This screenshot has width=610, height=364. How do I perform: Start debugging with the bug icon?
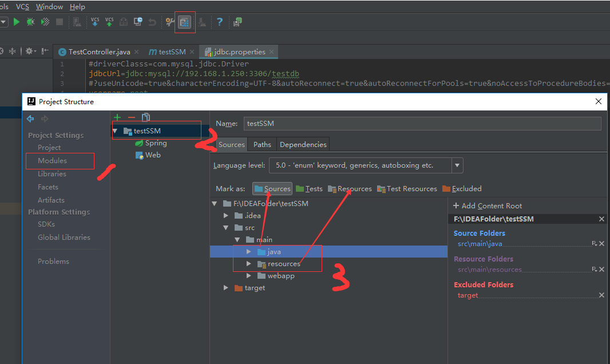click(x=30, y=22)
